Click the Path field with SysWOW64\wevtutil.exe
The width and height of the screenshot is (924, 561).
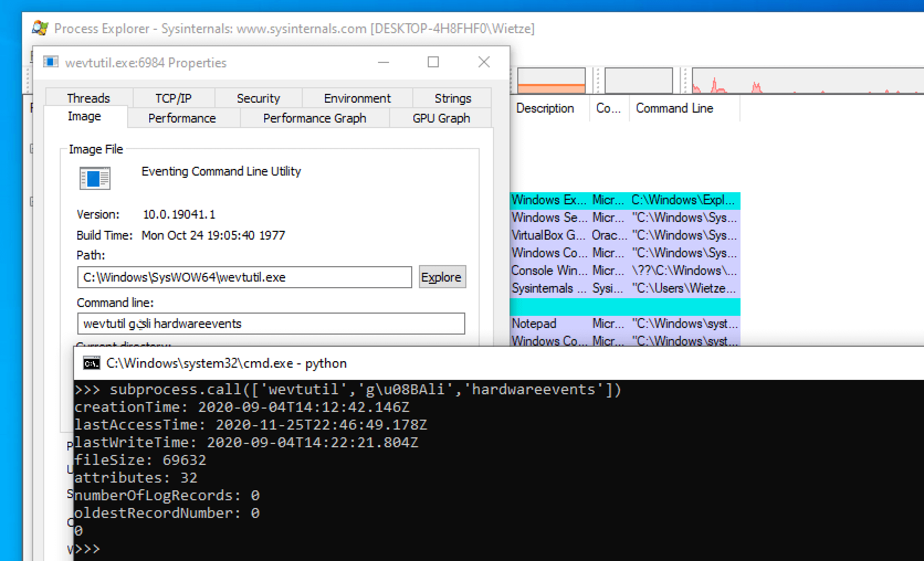pos(244,277)
